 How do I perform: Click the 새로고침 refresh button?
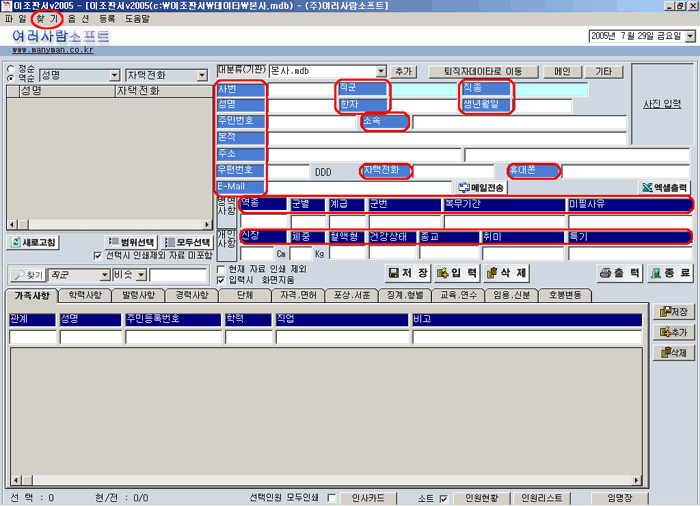pos(34,243)
